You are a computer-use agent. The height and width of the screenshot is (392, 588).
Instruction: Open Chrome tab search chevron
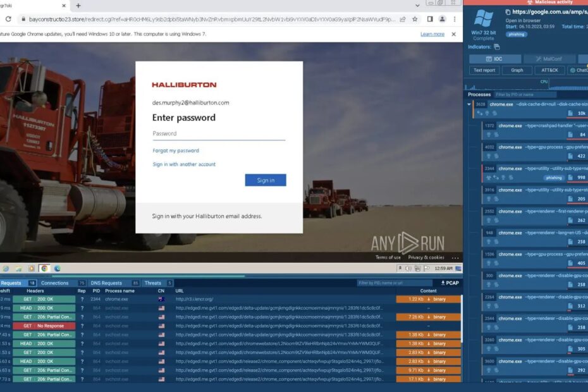417,6
